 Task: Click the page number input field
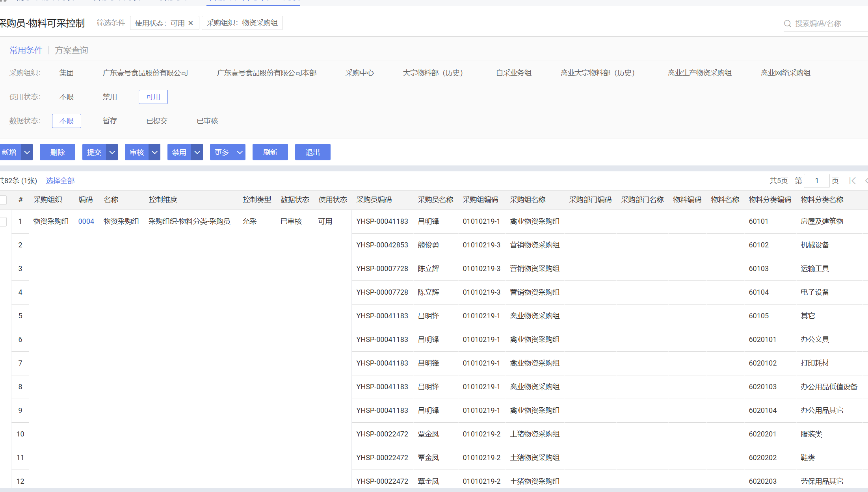point(816,181)
